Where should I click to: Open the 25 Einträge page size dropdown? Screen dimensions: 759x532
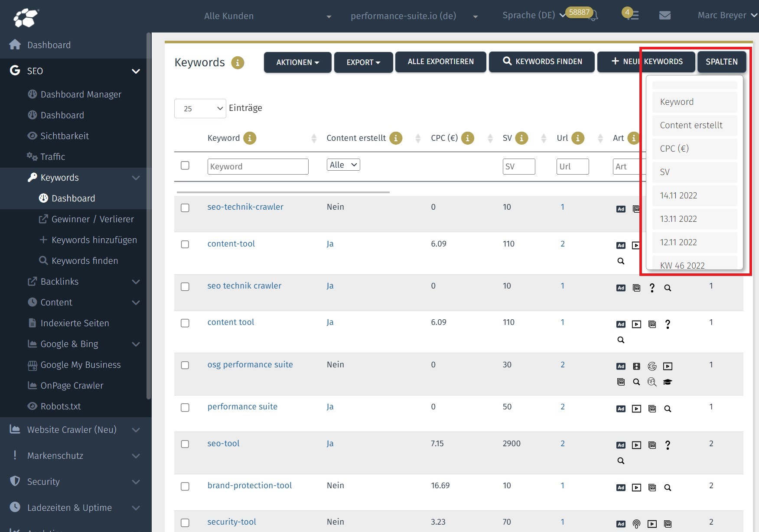200,108
